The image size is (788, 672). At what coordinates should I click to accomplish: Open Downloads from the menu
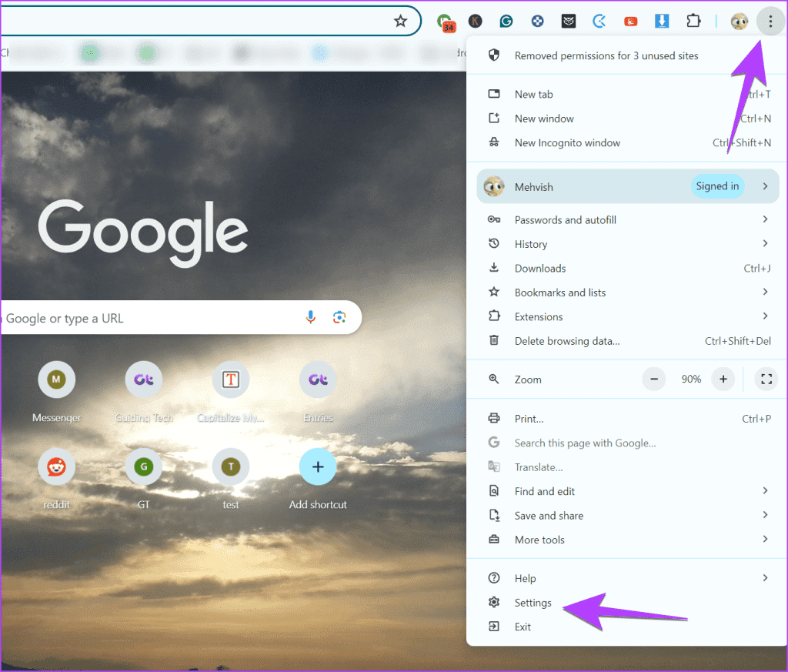[626, 269]
